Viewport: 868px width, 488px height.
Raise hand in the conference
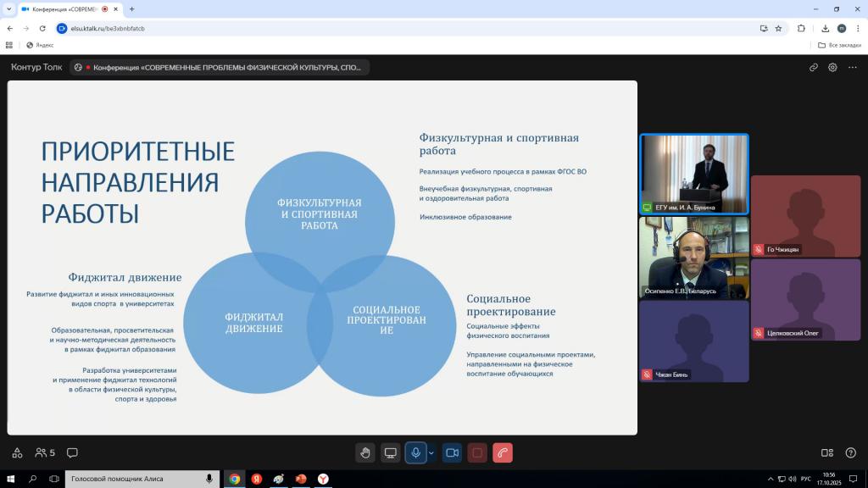[365, 452]
